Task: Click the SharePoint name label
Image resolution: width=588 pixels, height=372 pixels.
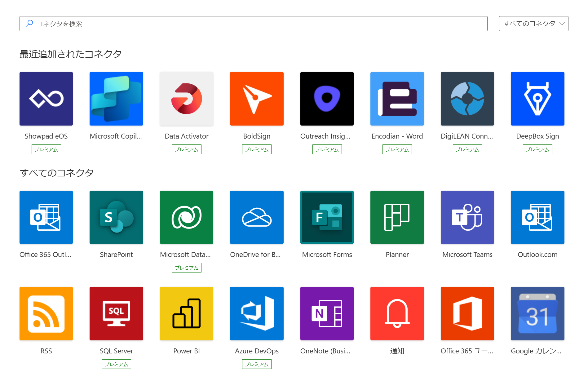Action: [x=116, y=255]
